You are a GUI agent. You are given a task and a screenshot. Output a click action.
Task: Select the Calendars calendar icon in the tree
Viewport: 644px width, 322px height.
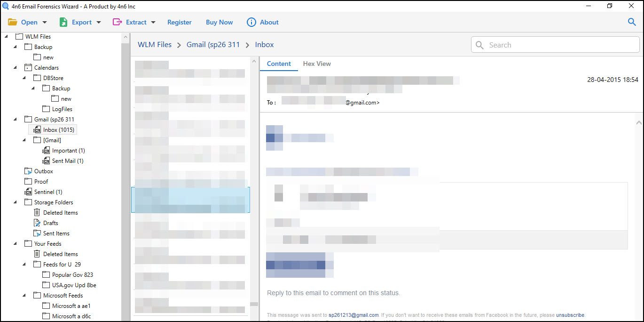[28, 67]
